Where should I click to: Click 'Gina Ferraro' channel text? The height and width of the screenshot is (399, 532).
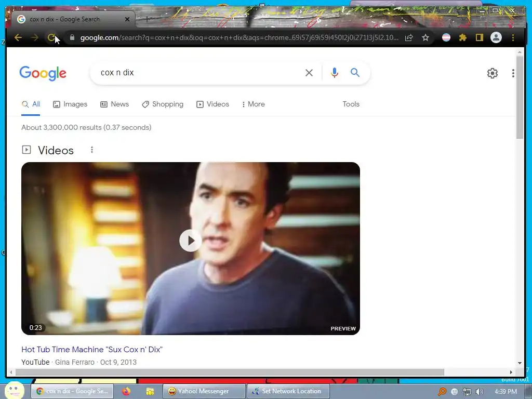[x=75, y=362]
